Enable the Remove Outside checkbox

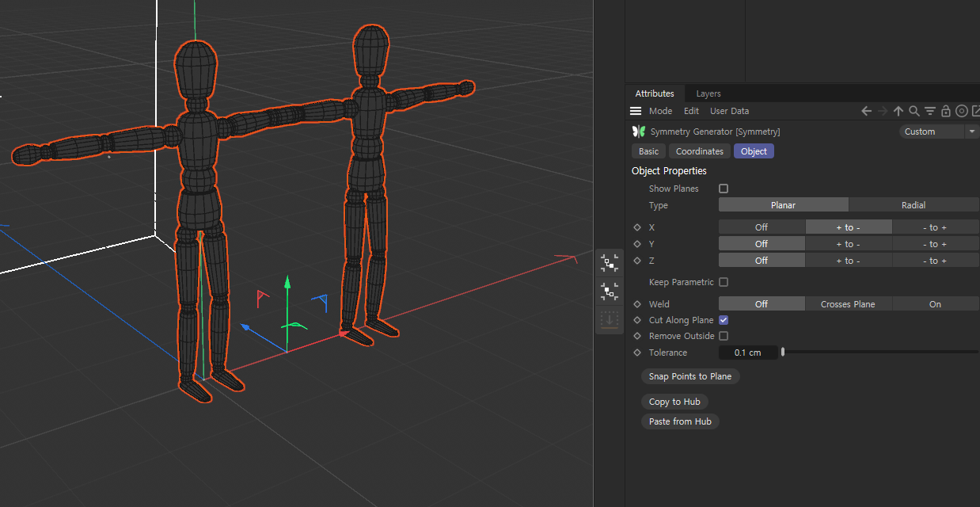coord(724,336)
